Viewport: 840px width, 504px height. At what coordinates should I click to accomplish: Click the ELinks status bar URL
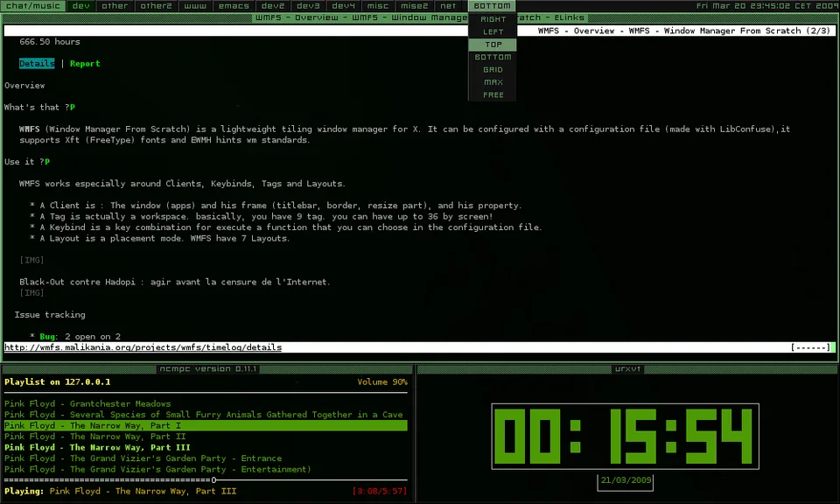[x=143, y=347]
